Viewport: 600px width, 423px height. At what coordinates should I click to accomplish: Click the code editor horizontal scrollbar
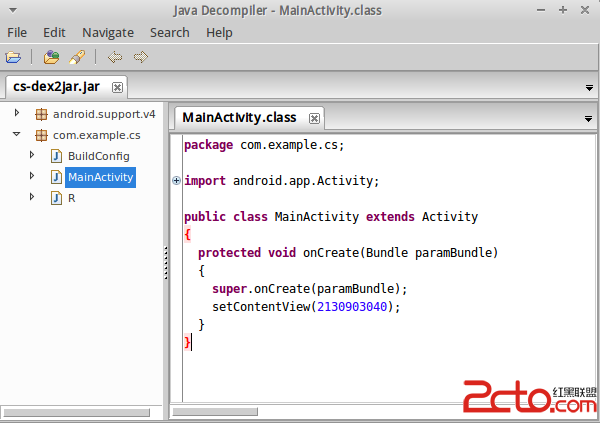click(x=215, y=412)
